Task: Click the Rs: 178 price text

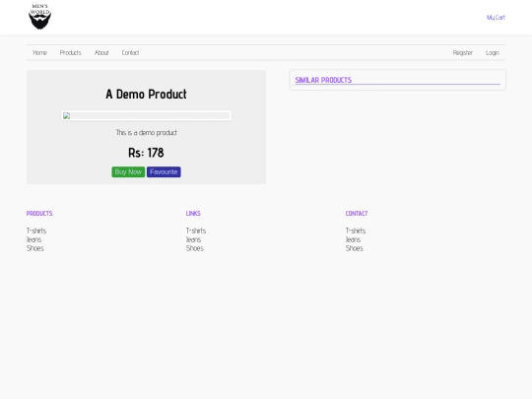Action: click(x=146, y=153)
